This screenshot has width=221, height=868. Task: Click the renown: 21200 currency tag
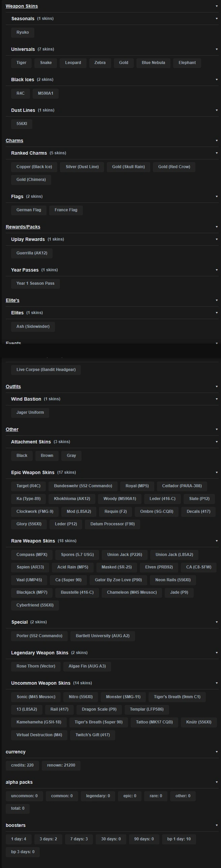click(61, 765)
